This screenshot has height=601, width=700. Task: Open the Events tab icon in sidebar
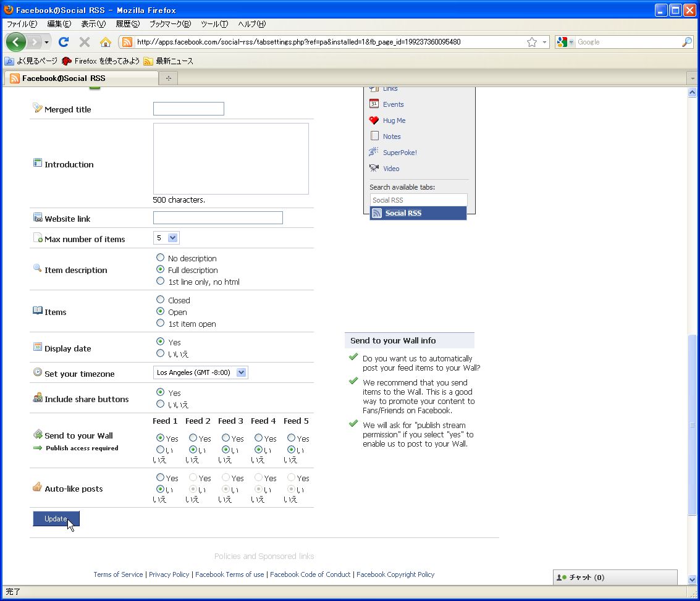[374, 104]
